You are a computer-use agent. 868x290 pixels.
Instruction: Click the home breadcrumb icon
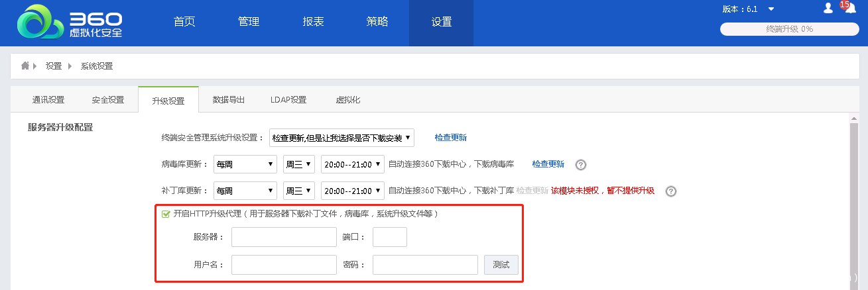tap(25, 66)
